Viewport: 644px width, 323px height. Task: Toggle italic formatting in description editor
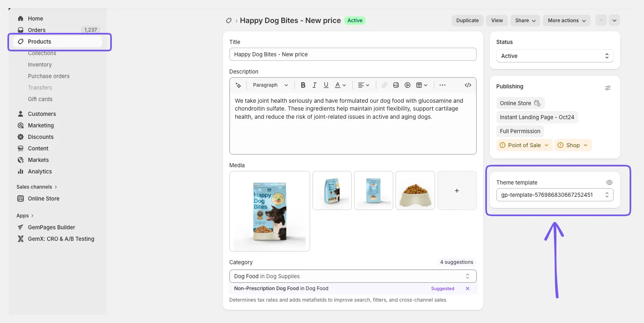pyautogui.click(x=315, y=85)
